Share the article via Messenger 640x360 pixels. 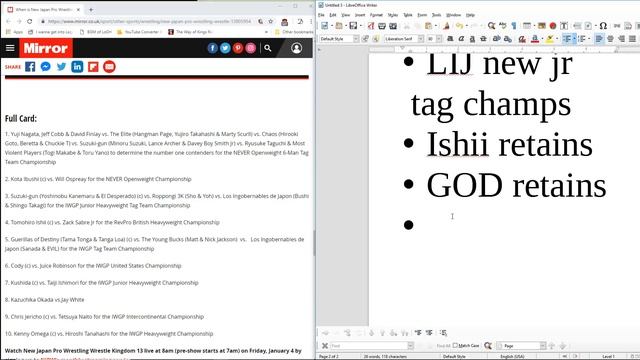coord(45,67)
